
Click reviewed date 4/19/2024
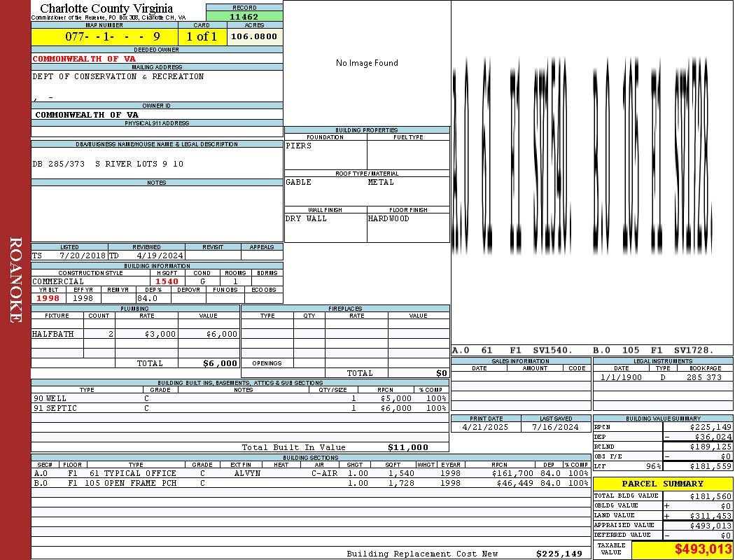160,256
